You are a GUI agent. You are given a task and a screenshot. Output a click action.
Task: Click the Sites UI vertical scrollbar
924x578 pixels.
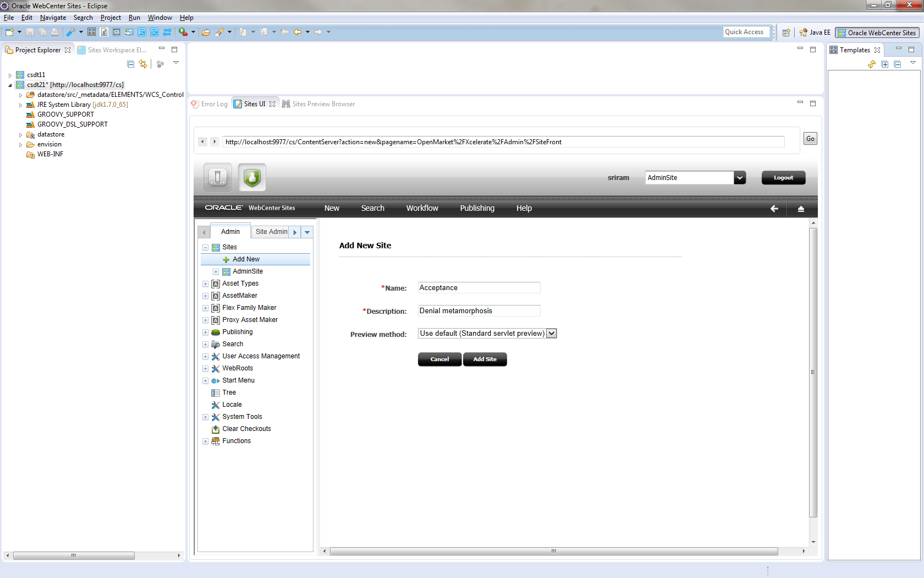coord(813,372)
